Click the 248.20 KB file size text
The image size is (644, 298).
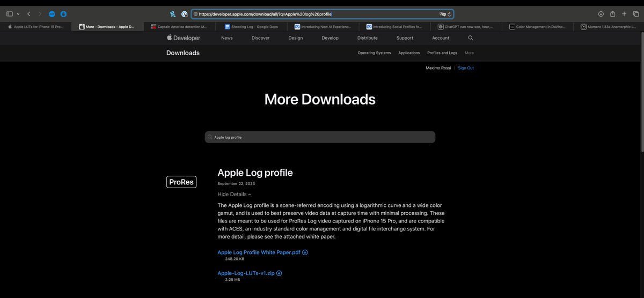point(235,259)
